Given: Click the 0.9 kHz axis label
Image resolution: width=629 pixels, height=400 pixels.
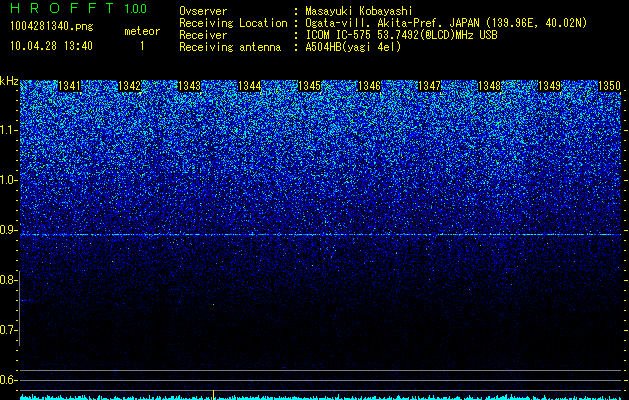Looking at the screenshot, I should pyautogui.click(x=8, y=230).
